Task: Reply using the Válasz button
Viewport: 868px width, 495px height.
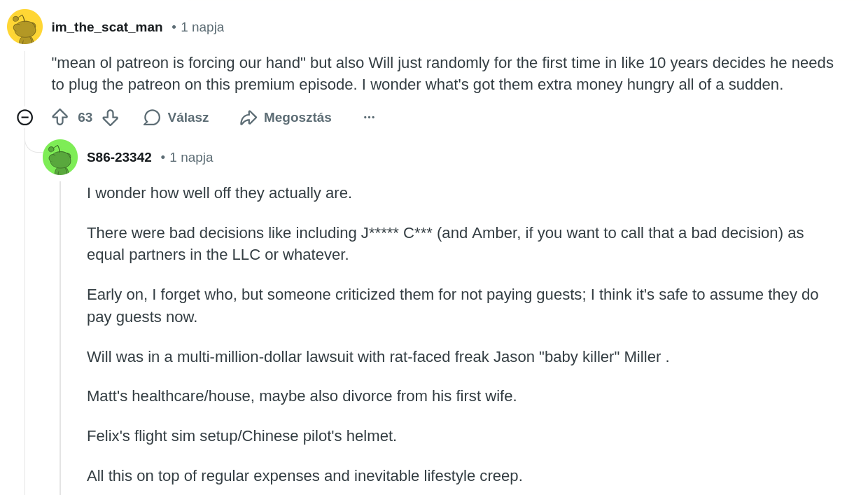Action: point(176,118)
